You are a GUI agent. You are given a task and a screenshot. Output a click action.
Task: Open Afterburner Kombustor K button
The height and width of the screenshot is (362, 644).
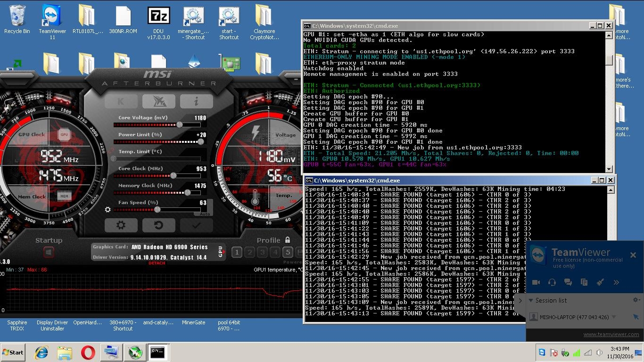(x=121, y=101)
